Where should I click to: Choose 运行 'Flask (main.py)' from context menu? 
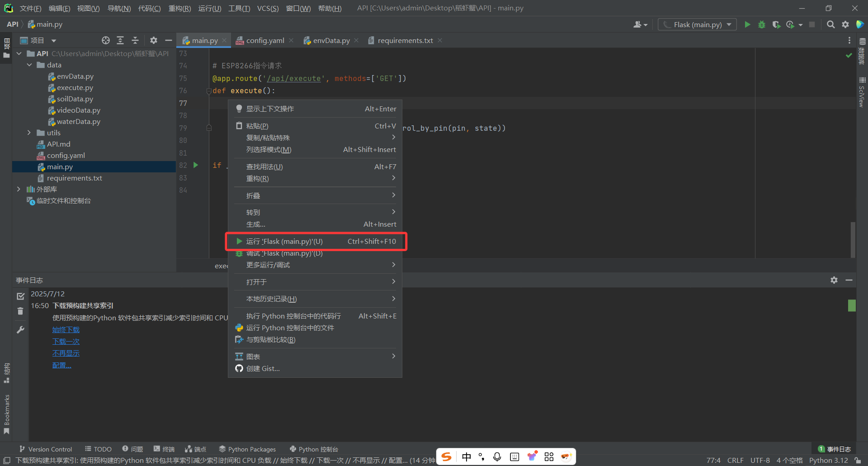coord(315,241)
